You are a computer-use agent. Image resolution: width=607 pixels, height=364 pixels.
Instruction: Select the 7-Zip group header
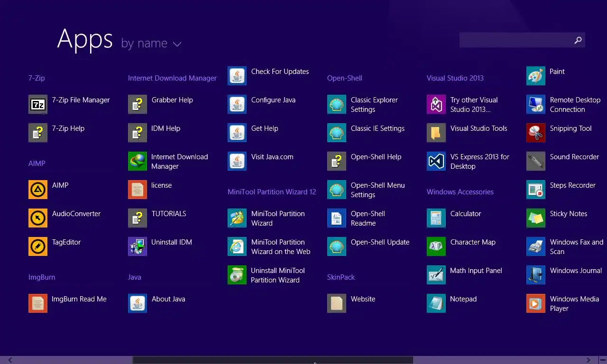[x=37, y=78]
